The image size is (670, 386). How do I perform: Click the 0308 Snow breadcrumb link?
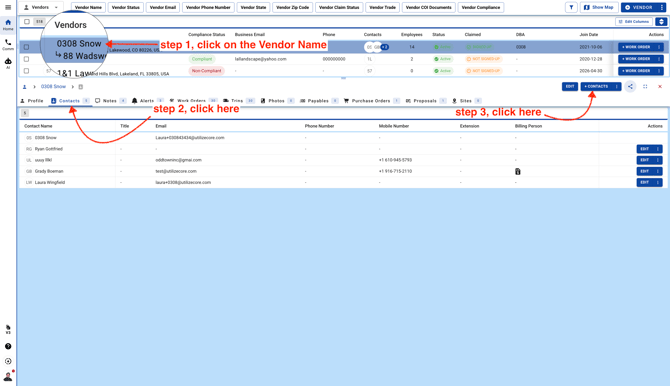53,87
